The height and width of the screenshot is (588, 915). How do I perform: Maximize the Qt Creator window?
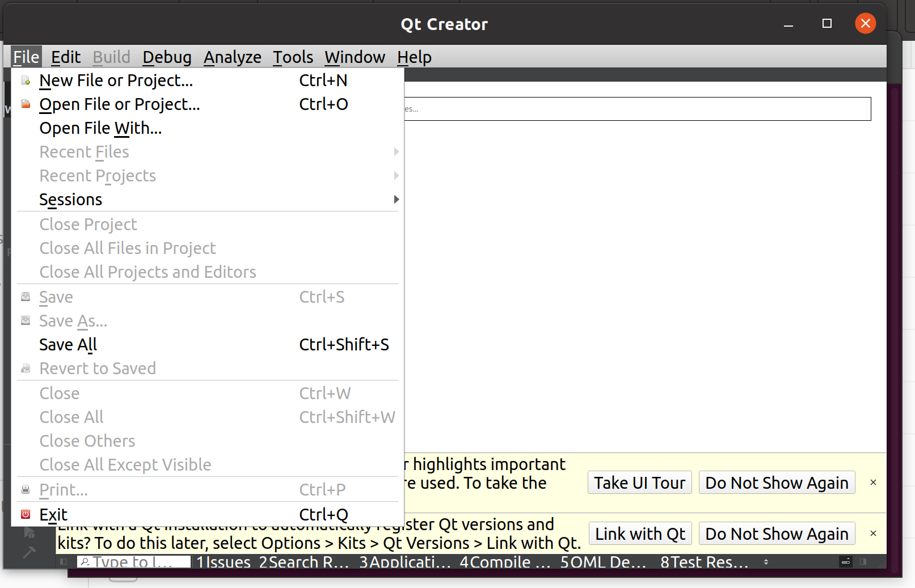pyautogui.click(x=827, y=24)
